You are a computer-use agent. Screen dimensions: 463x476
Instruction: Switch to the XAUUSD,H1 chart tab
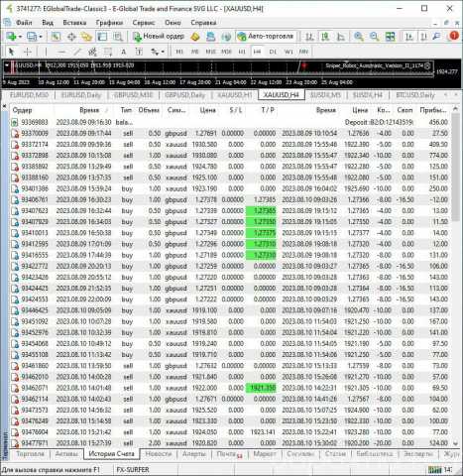[235, 95]
